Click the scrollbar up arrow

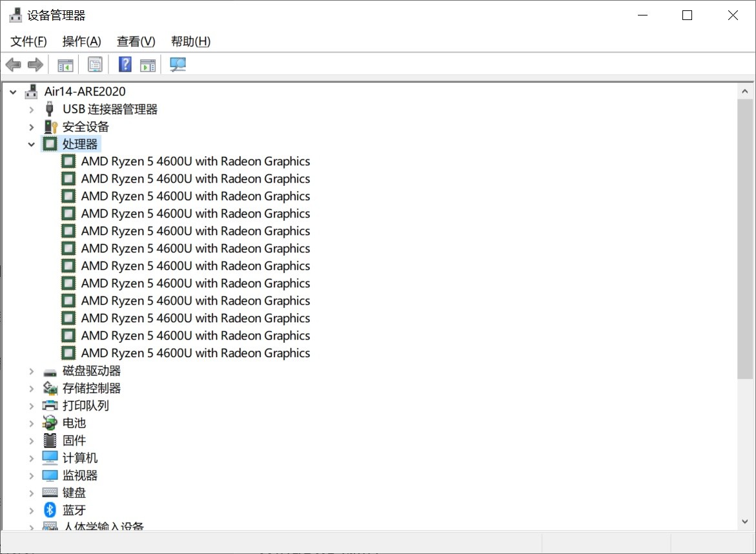(745, 91)
